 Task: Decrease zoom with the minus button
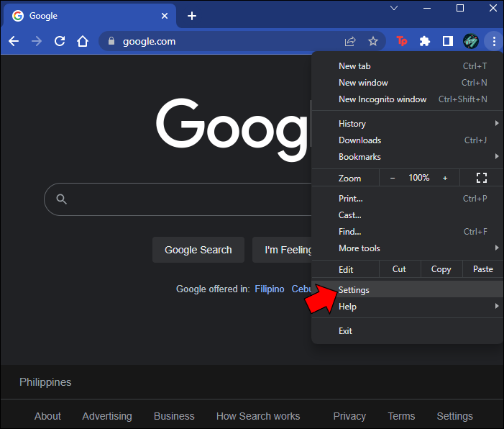pyautogui.click(x=393, y=178)
